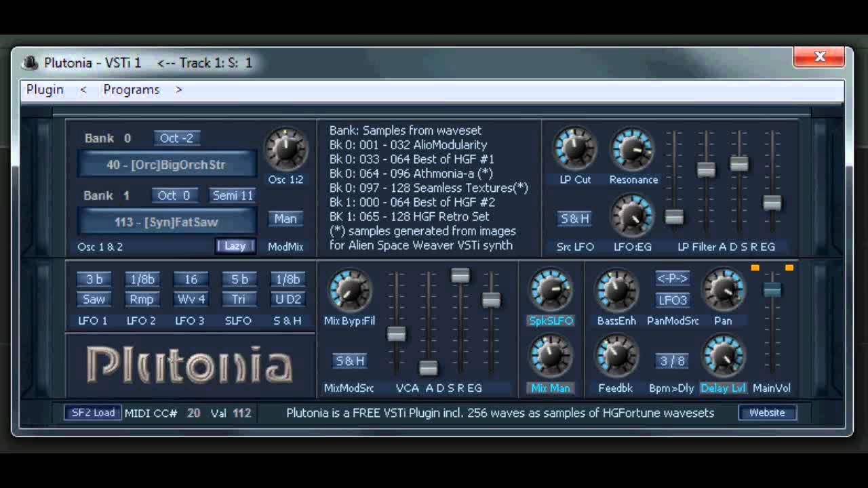The image size is (868, 488).
Task: Open the SLFO Tri waveform selector
Action: point(239,299)
